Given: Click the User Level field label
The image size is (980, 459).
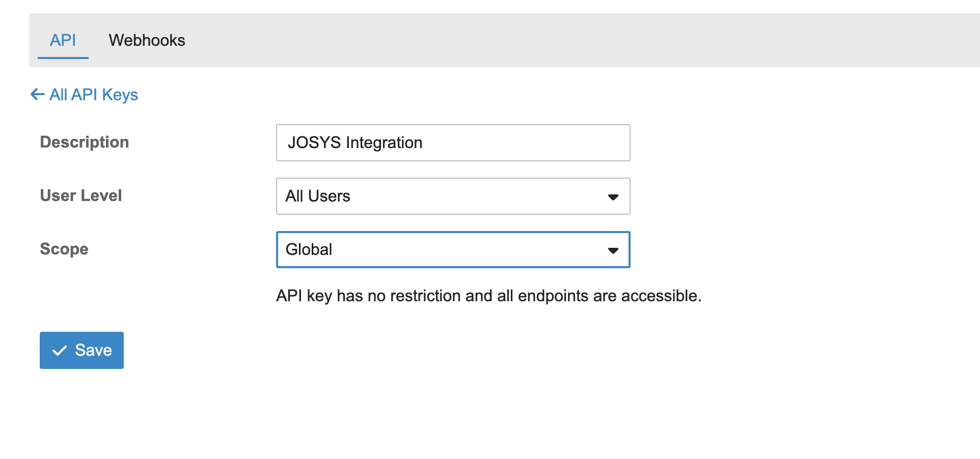Looking at the screenshot, I should [81, 195].
